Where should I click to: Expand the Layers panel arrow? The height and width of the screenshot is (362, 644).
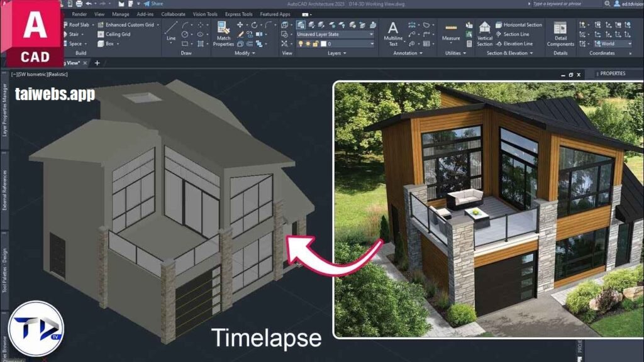345,53
